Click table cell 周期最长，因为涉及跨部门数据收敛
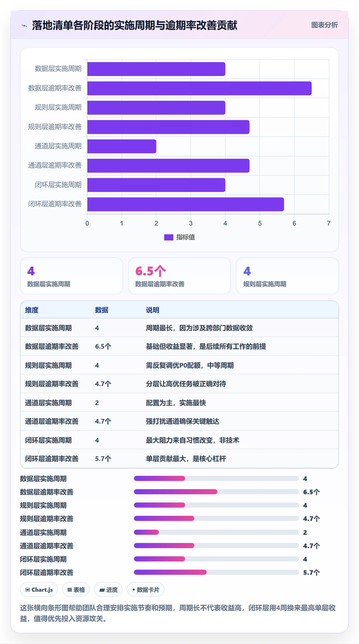Viewport: 359px width, 644px height. pyautogui.click(x=199, y=328)
